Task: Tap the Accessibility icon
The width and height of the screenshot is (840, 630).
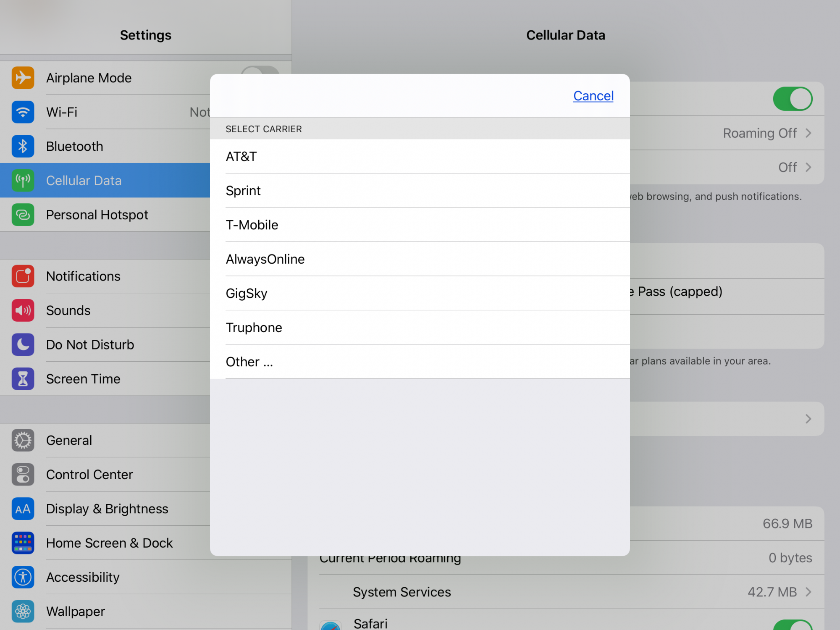Action: [x=23, y=577]
